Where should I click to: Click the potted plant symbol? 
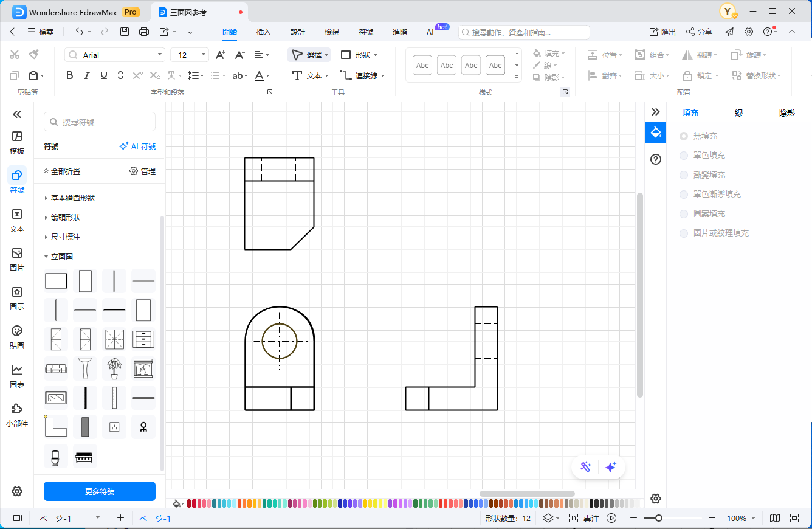pyautogui.click(x=114, y=368)
